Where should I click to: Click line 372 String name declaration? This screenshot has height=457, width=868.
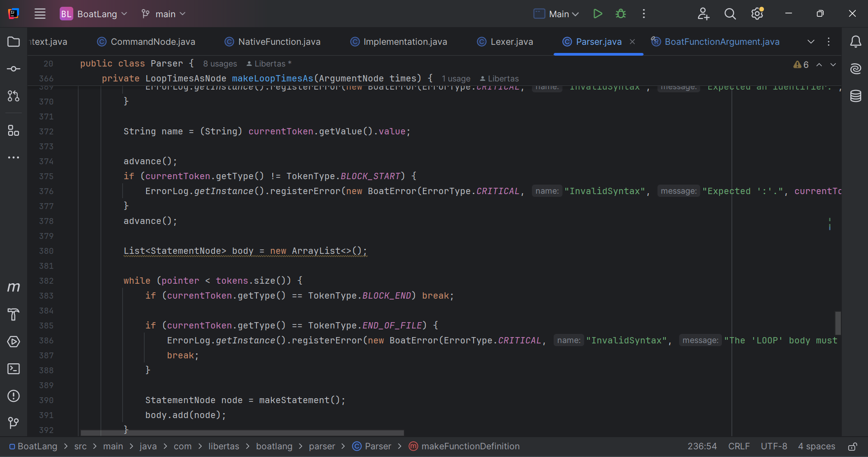[x=267, y=132]
